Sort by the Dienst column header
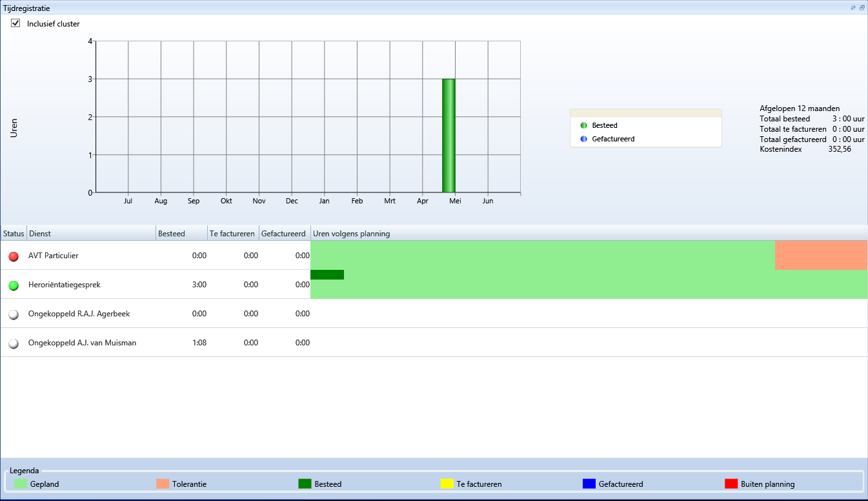 pos(91,234)
